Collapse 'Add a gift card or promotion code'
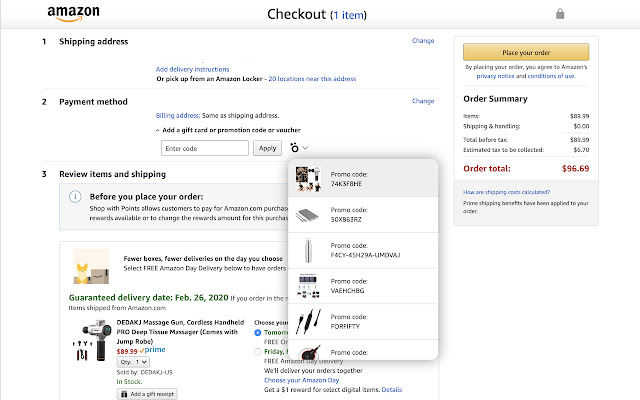The image size is (640, 400). (x=158, y=130)
